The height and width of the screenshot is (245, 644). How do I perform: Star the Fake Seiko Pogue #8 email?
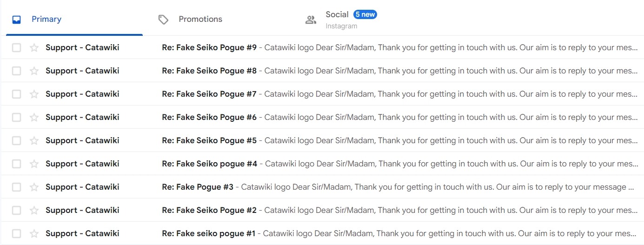click(34, 71)
